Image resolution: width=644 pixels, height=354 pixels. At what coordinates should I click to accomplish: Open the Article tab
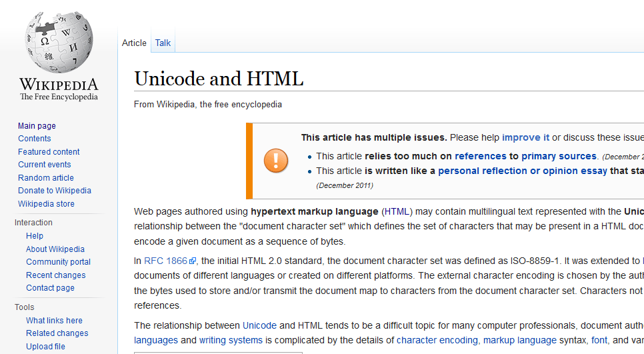(x=134, y=43)
